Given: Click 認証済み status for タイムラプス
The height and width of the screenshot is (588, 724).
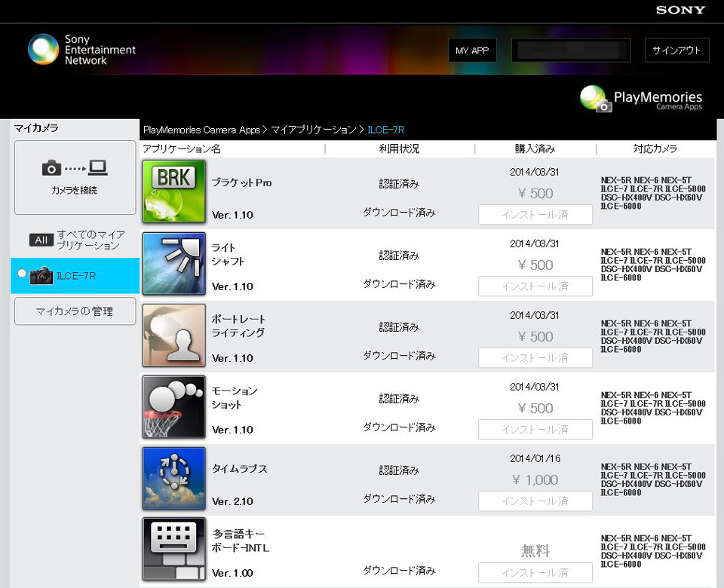Looking at the screenshot, I should [399, 470].
